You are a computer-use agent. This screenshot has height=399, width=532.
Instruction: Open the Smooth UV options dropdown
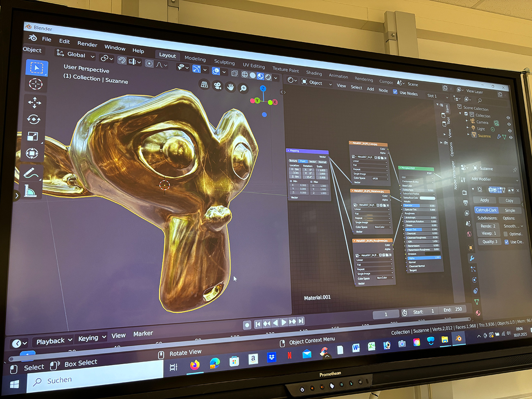(x=513, y=226)
